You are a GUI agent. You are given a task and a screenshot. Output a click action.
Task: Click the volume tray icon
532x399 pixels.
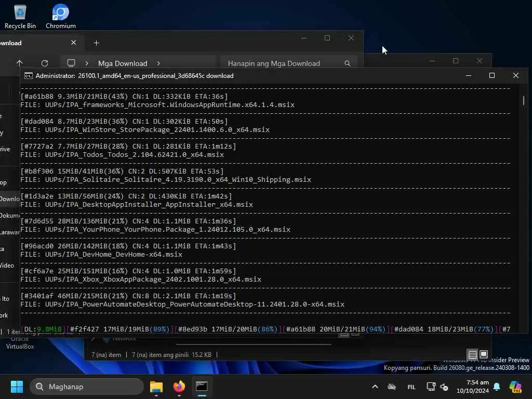[x=444, y=387]
